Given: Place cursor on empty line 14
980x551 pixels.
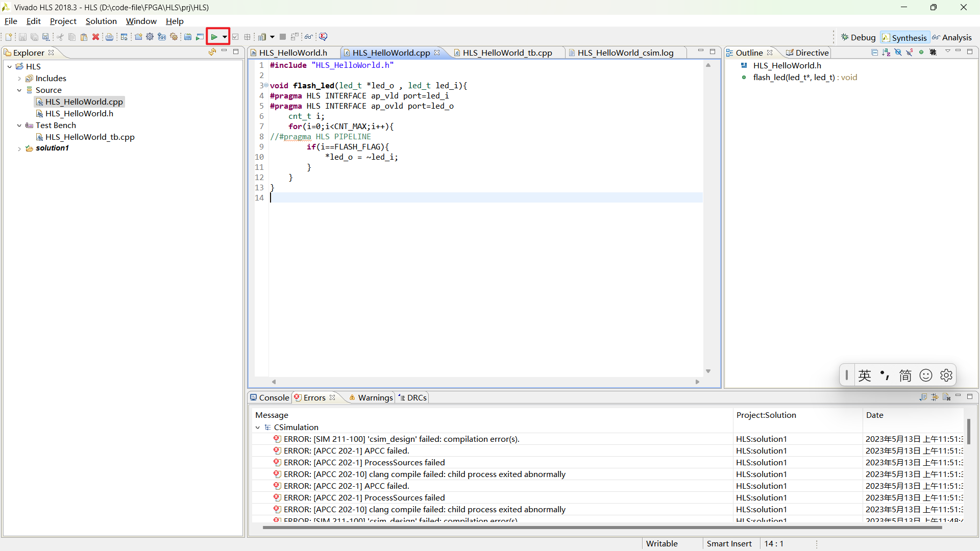Looking at the screenshot, I should [x=485, y=198].
